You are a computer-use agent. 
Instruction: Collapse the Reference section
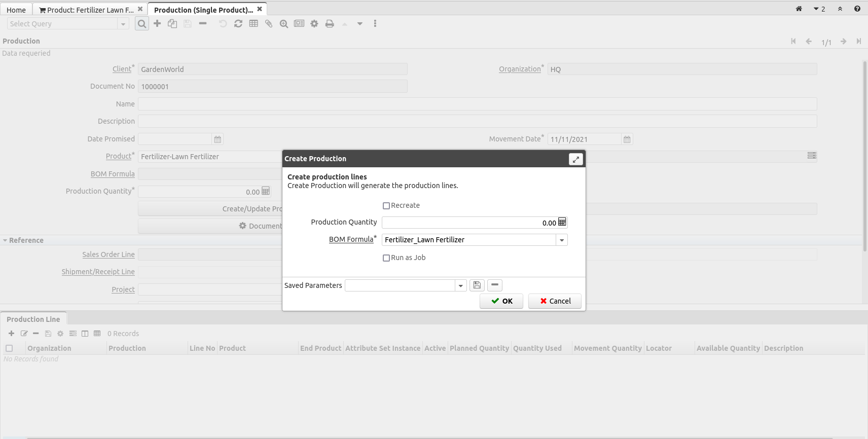pyautogui.click(x=5, y=240)
